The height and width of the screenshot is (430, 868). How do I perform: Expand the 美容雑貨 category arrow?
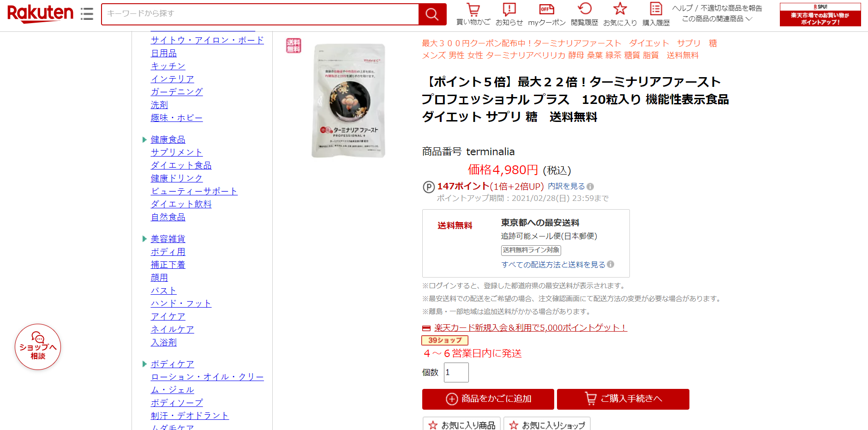click(144, 239)
